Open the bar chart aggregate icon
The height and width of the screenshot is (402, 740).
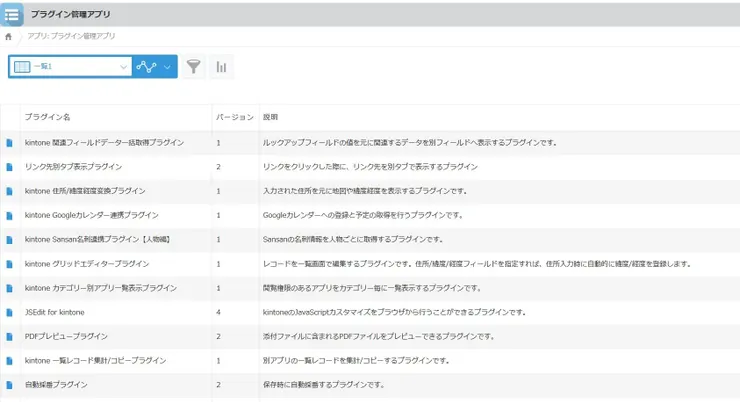[x=221, y=67]
